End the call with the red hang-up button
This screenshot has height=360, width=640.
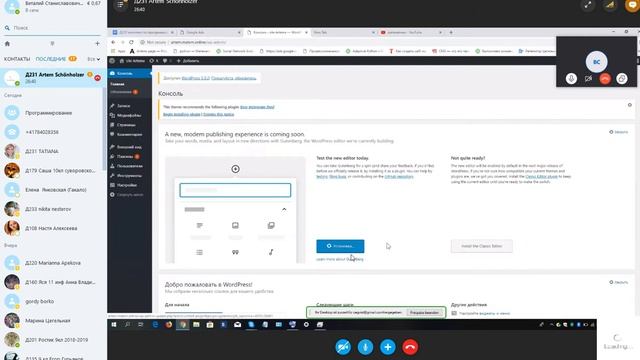(x=410, y=347)
